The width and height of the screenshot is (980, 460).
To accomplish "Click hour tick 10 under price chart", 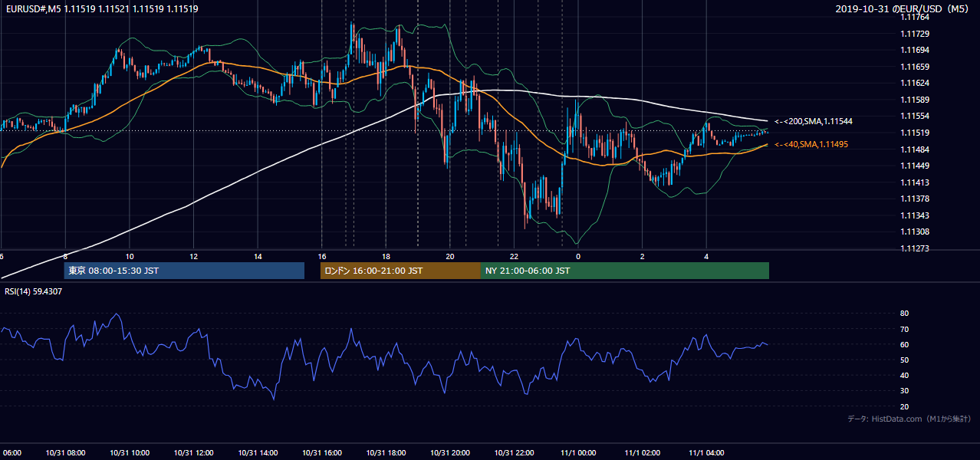I will 130,257.
